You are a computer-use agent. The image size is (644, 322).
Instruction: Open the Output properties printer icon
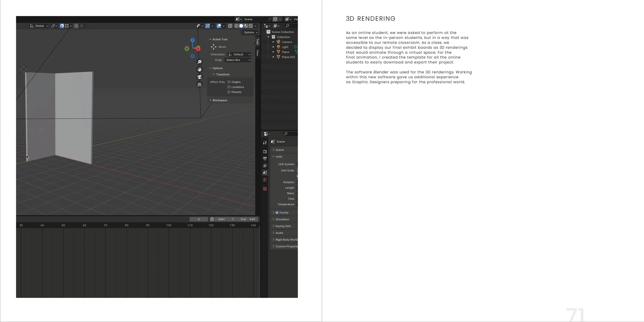(x=265, y=159)
